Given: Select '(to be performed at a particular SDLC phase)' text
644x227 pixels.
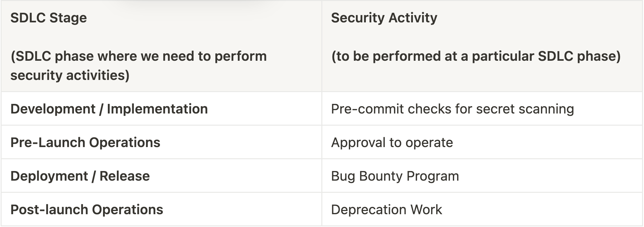Looking at the screenshot, I should pos(476,56).
